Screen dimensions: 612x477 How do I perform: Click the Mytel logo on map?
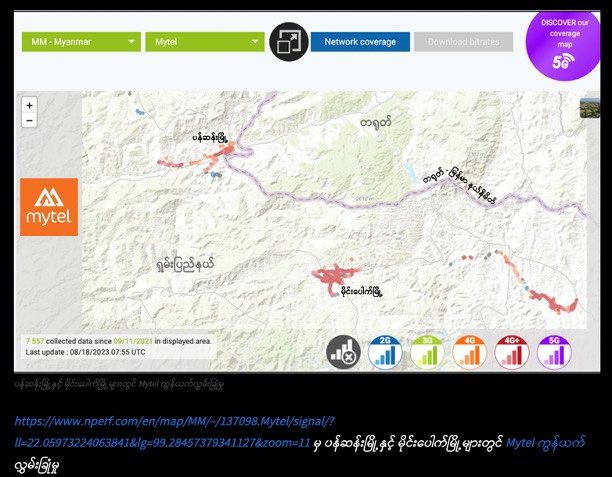48,207
